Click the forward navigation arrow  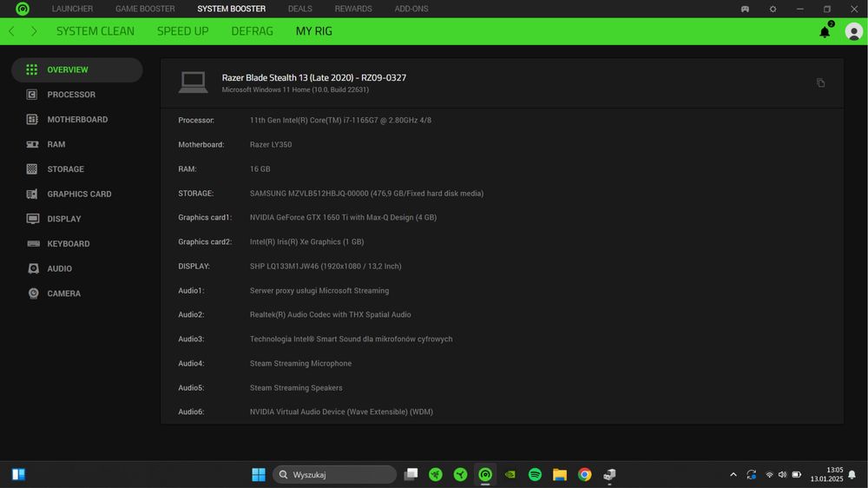pyautogui.click(x=35, y=31)
